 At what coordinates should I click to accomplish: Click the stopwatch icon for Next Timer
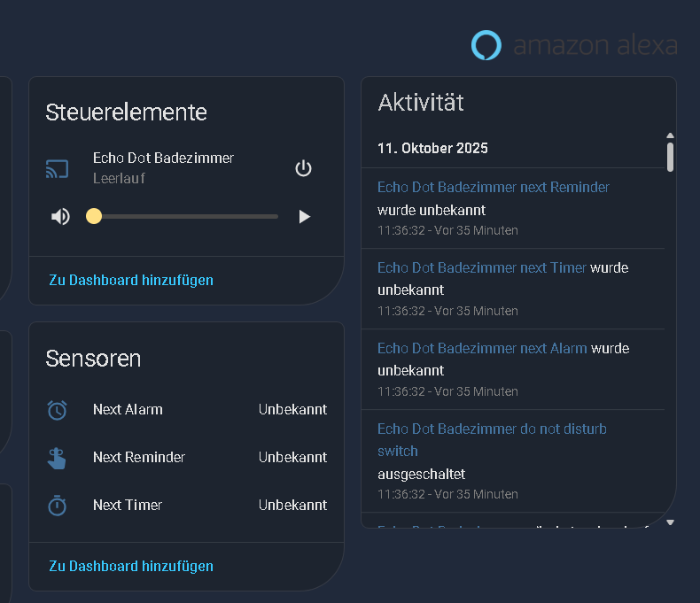58,506
